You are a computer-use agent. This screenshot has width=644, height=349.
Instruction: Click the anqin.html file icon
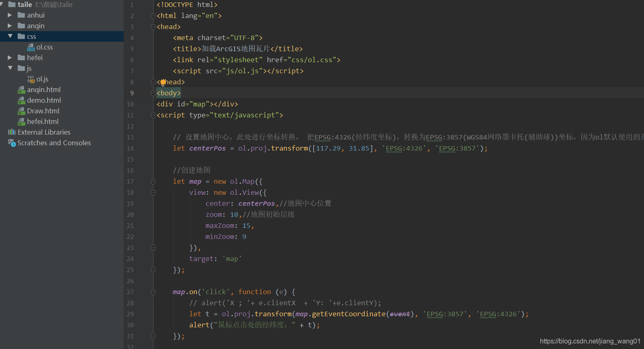pyautogui.click(x=21, y=90)
